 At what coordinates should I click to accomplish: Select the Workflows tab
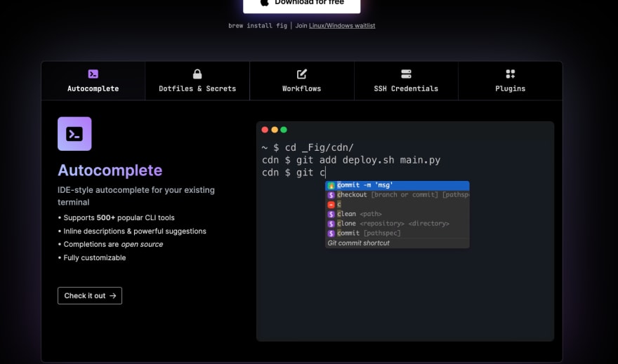pos(301,81)
